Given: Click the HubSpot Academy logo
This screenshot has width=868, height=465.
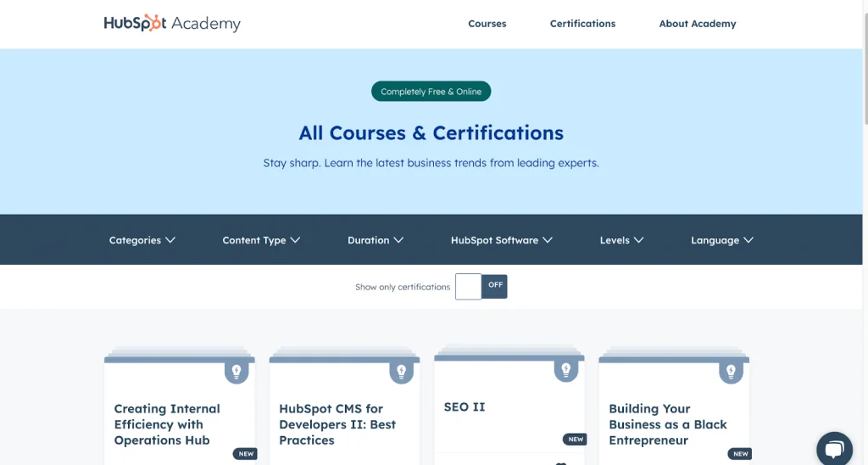Looking at the screenshot, I should [x=172, y=23].
